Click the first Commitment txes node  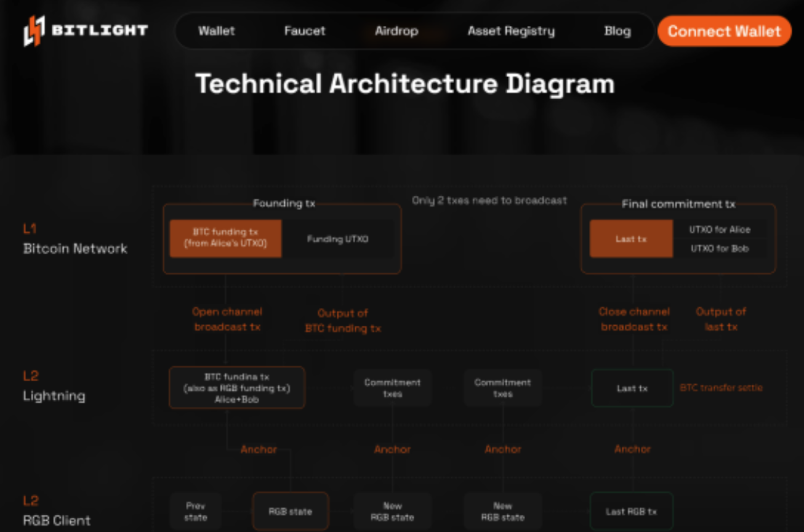click(x=392, y=388)
